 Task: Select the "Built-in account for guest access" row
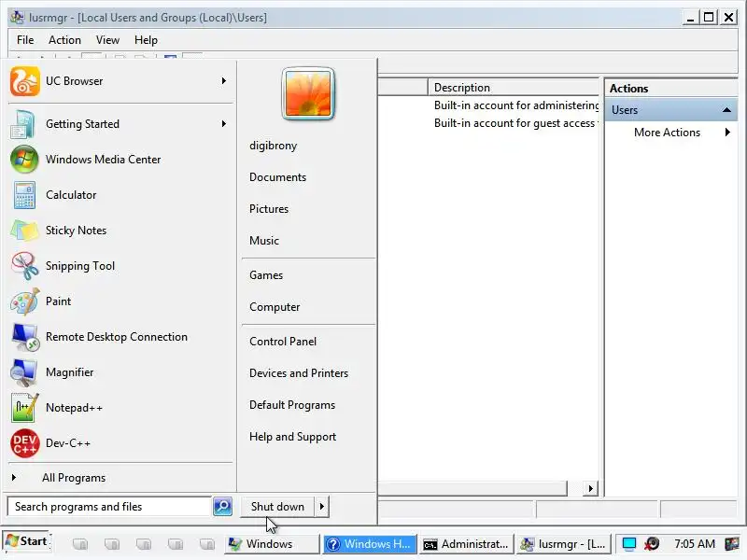pos(514,123)
